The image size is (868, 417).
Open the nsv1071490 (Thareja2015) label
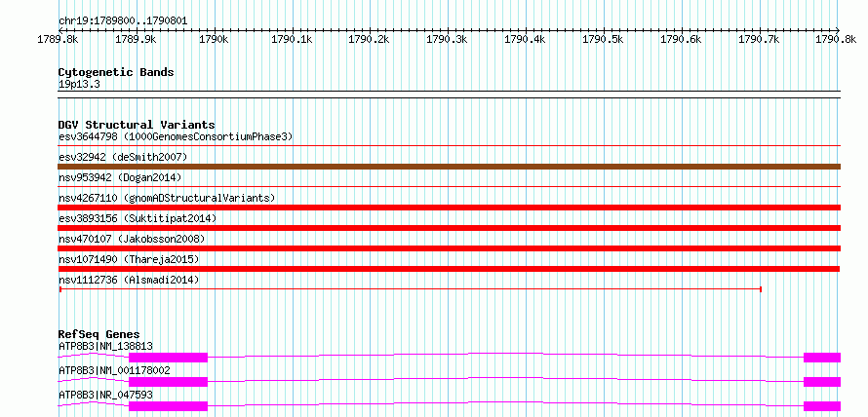click(129, 259)
